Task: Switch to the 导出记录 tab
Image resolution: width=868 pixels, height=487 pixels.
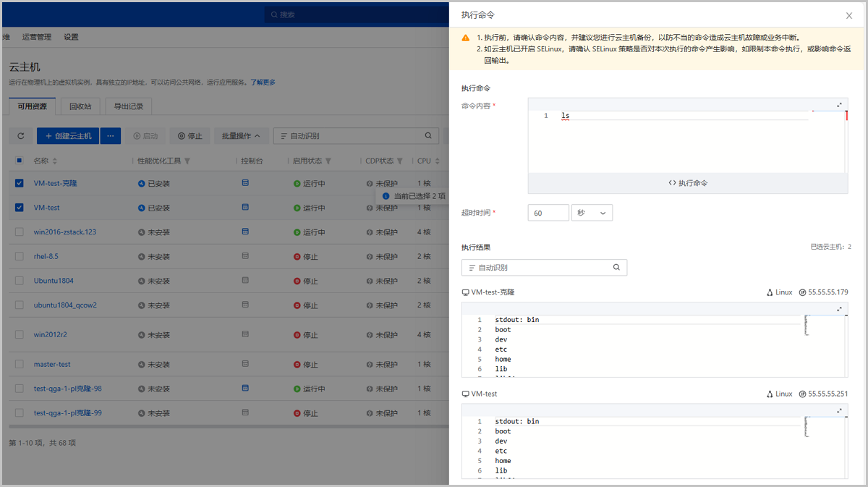Action: point(128,106)
